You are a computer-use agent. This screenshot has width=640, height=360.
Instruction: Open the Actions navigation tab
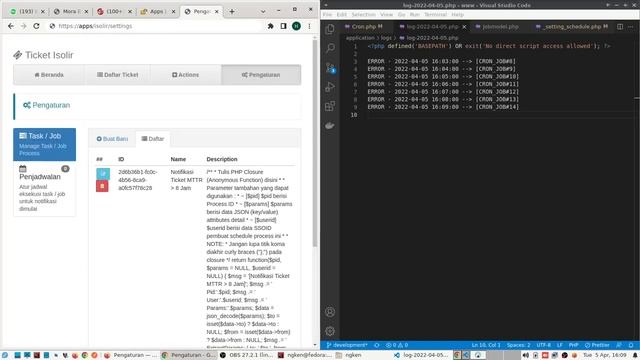[x=186, y=75]
